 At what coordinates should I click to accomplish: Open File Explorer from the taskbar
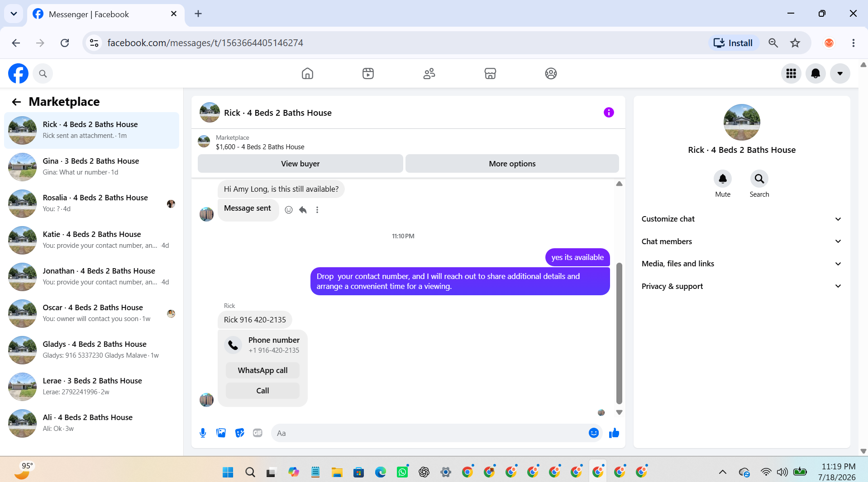(x=337, y=472)
